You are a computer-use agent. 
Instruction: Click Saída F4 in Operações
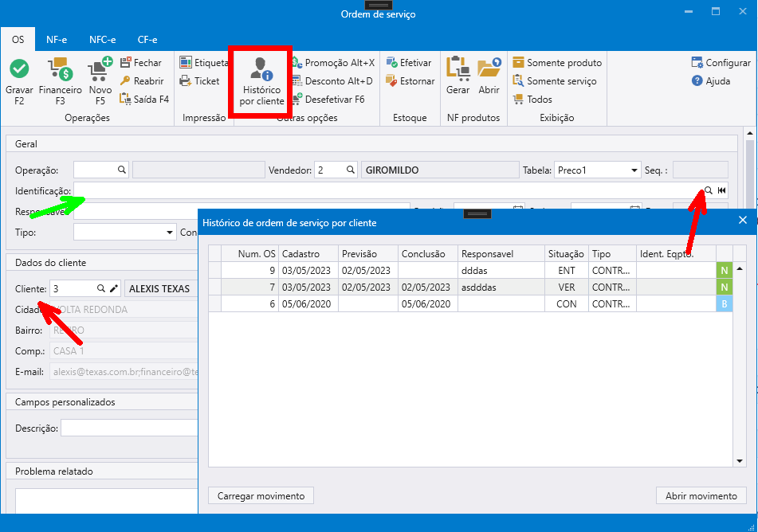(x=144, y=100)
